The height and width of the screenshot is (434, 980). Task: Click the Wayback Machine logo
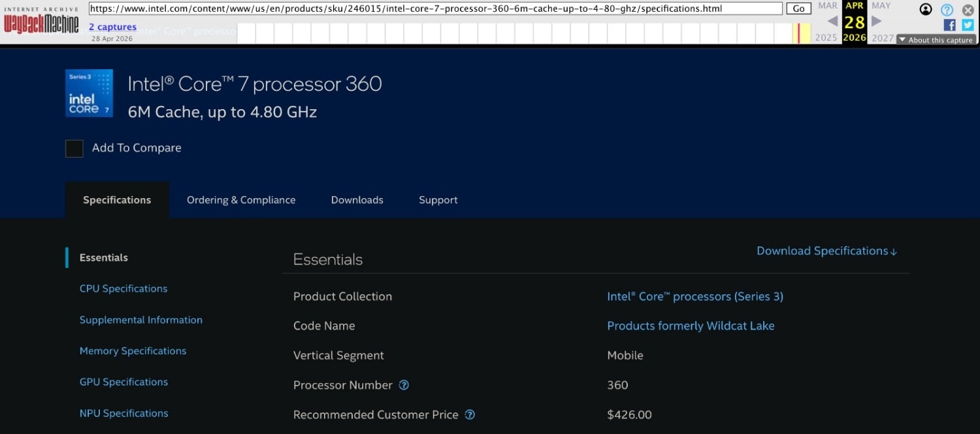41,21
